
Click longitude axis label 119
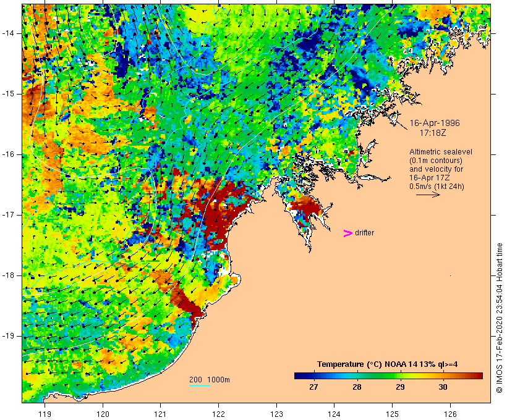pos(45,414)
